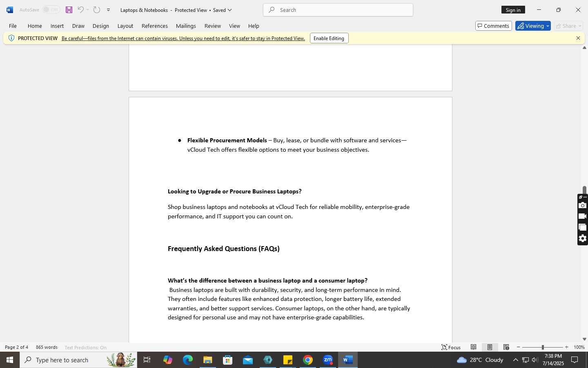Open Sticky Notes from taskbar
Image resolution: width=588 pixels, height=368 pixels.
288,360
